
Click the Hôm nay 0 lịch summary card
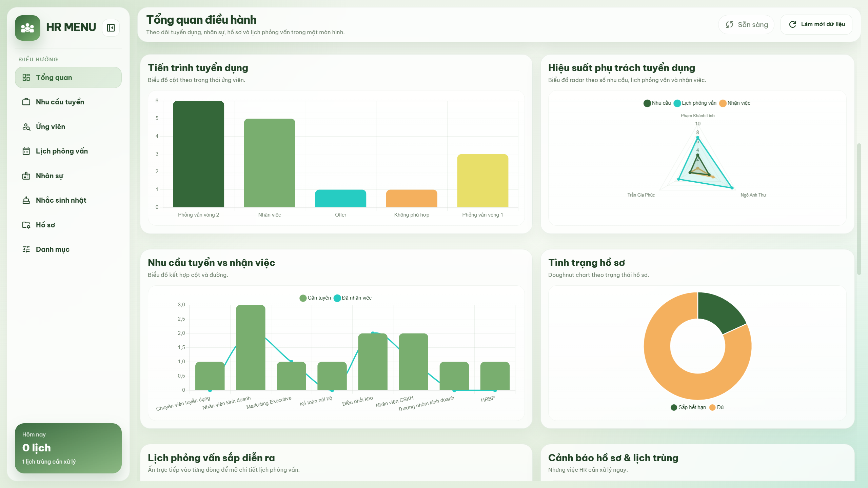[68, 448]
